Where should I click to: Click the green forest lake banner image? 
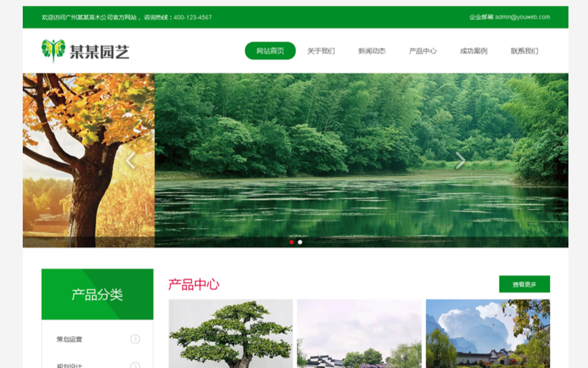(362, 160)
